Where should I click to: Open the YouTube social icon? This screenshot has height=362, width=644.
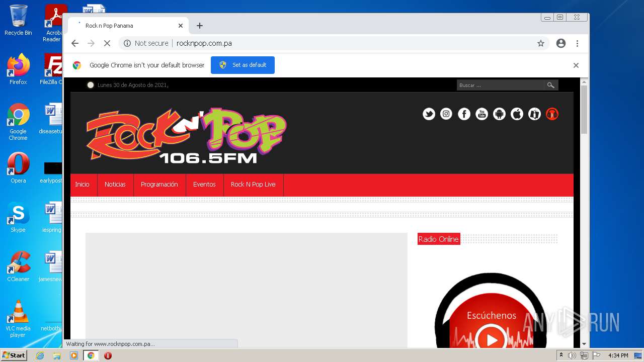[x=481, y=114]
